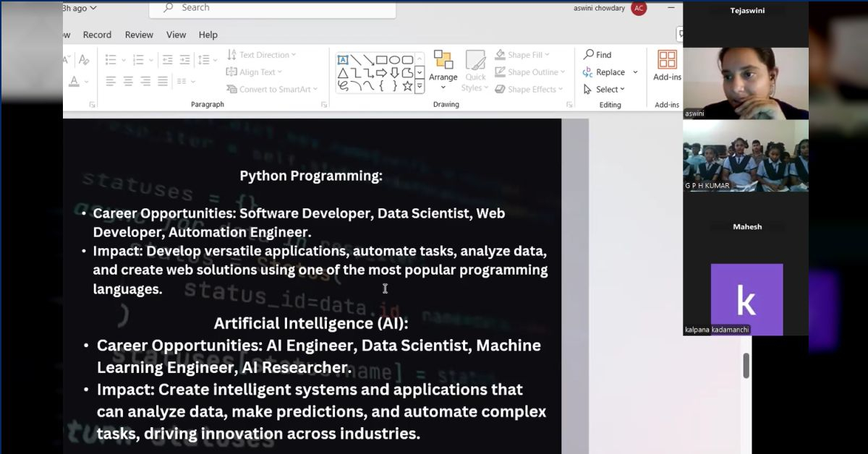Click the Text Direction icon
868x454 pixels.
[231, 54]
